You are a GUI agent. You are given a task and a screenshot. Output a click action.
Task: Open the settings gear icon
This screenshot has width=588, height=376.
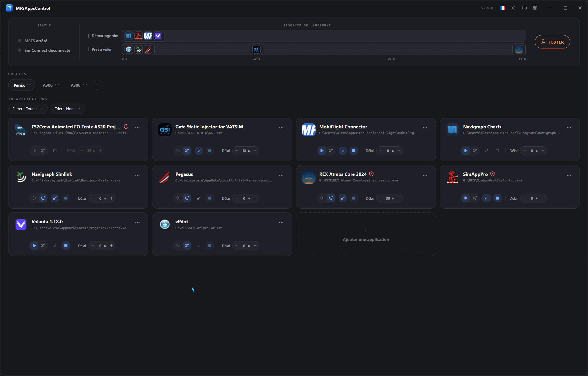click(x=535, y=8)
